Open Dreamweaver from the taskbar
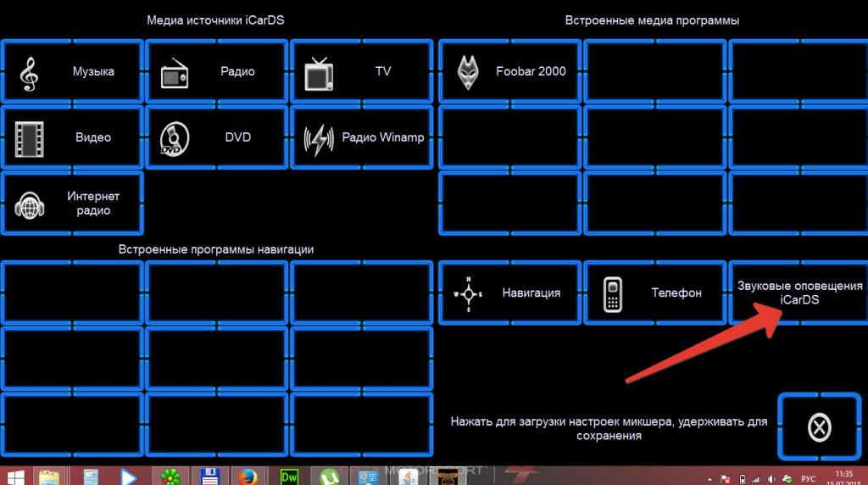Screen dimensions: 868x485 [289, 476]
